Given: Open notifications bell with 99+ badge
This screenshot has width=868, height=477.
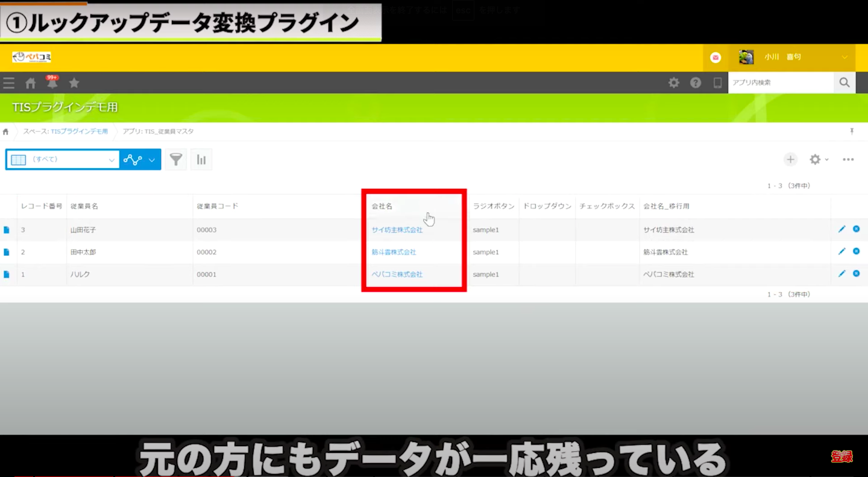Looking at the screenshot, I should pyautogui.click(x=52, y=83).
